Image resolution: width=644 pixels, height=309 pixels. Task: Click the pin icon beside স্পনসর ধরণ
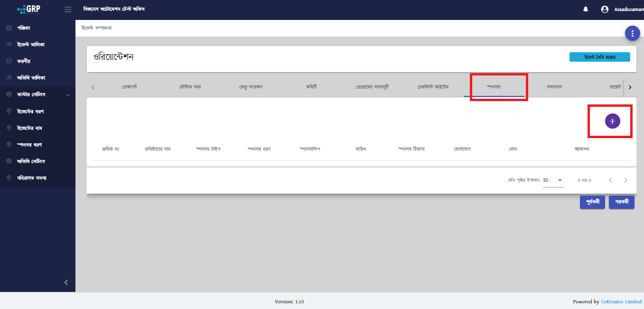[9, 145]
